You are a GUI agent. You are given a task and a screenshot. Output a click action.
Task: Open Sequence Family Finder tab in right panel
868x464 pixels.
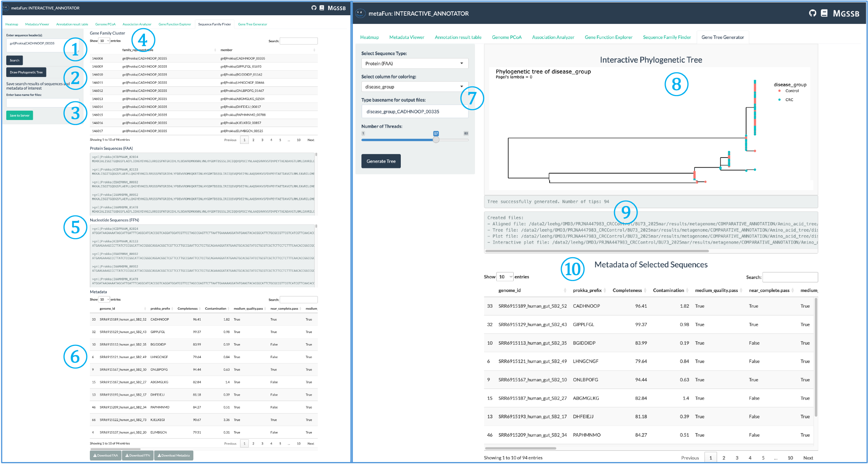pyautogui.click(x=667, y=37)
